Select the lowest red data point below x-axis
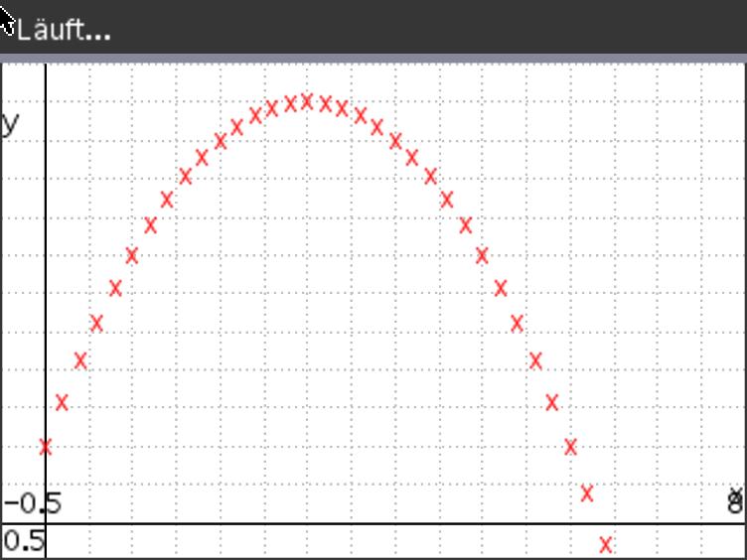 tap(605, 544)
